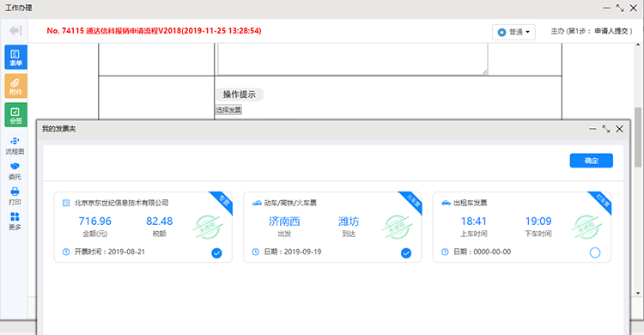Click the scrollbar down arrow of form
Viewport: 644px width, 335px height.
coord(638,293)
